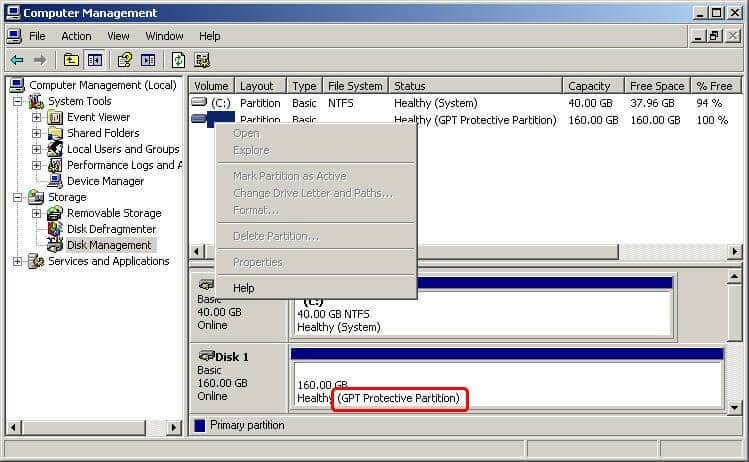Click the Back arrow toolbar icon
This screenshot has width=749, height=462.
[x=17, y=60]
